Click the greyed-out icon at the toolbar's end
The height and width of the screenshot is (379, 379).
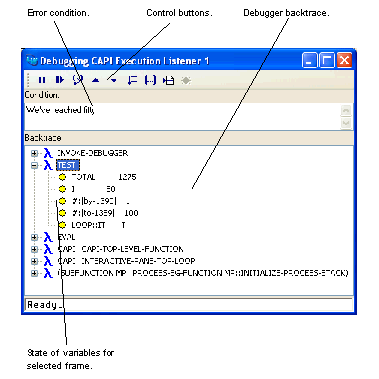click(186, 80)
